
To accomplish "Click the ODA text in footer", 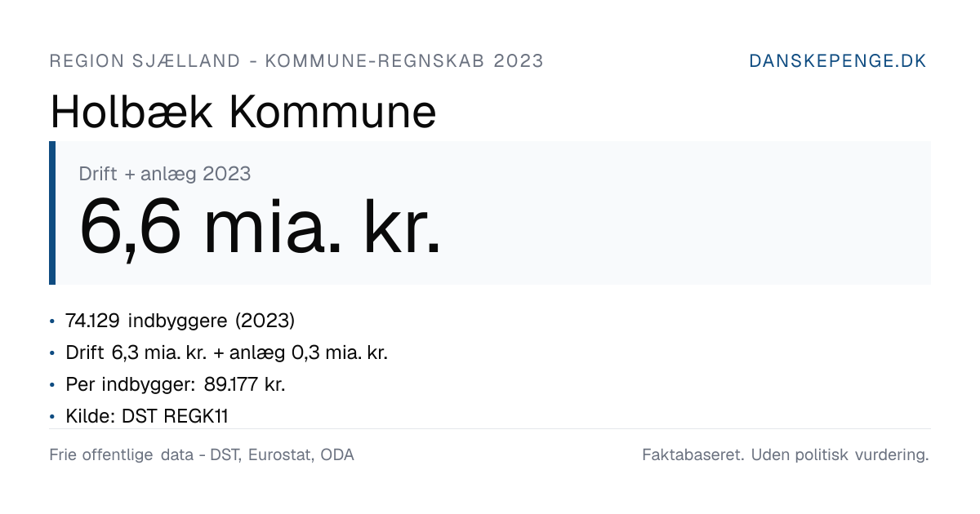I will click(x=337, y=455).
